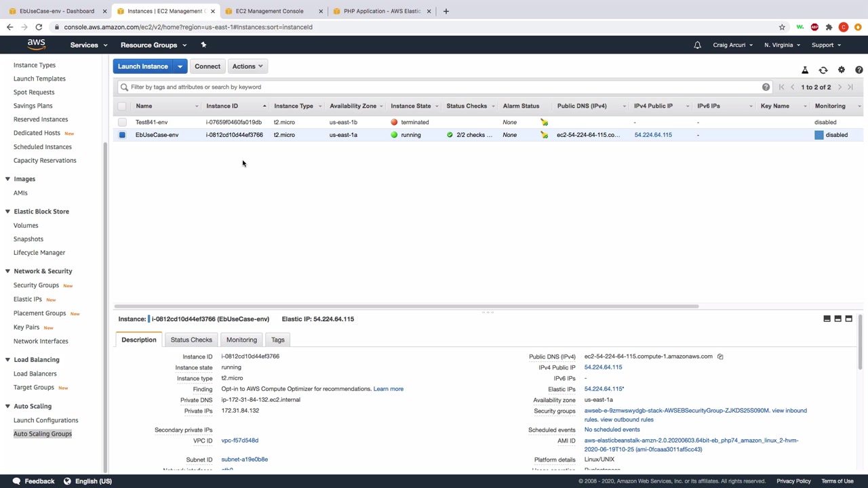Image resolution: width=868 pixels, height=488 pixels.
Task: Go to the AWS home logo
Action: (36, 45)
